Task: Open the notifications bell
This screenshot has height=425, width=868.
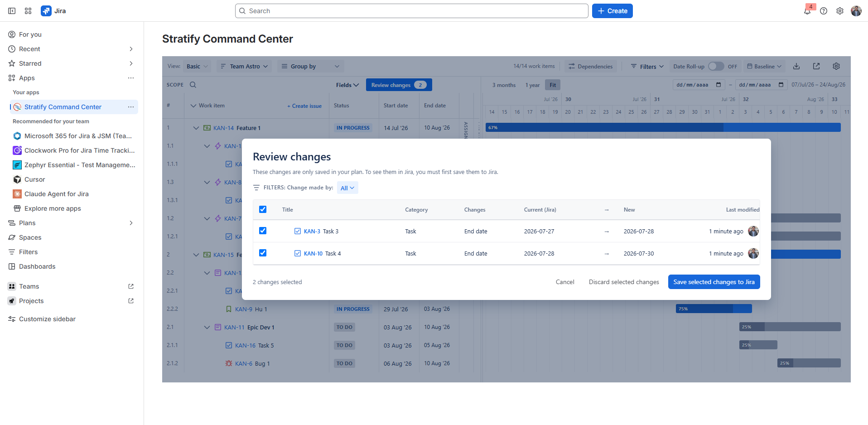Action: pyautogui.click(x=807, y=11)
